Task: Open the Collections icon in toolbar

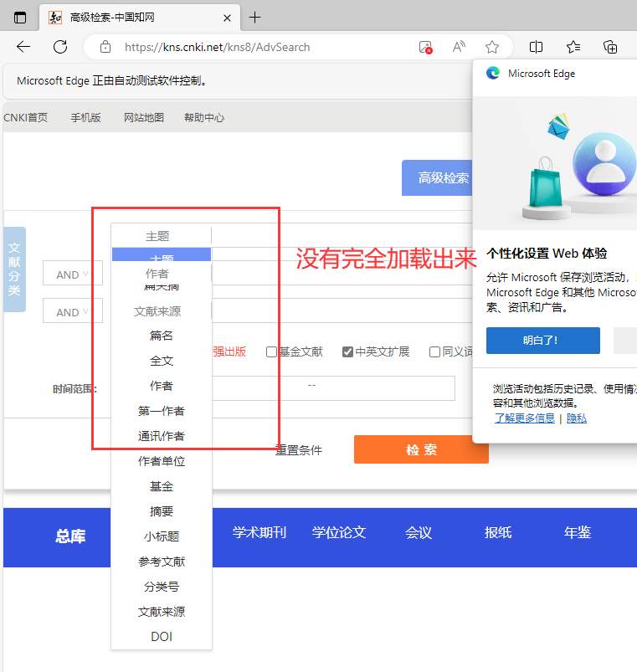Action: (610, 47)
